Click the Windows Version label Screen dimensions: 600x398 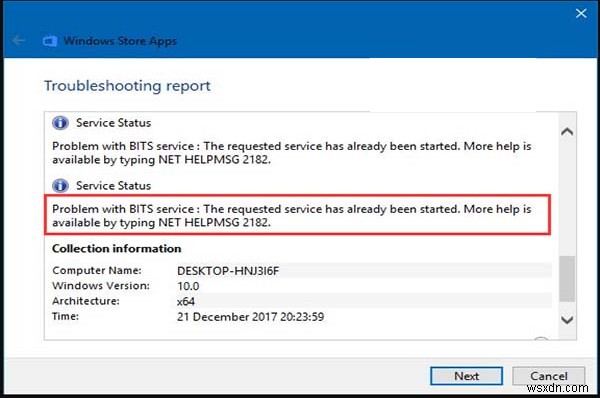[x=101, y=285]
